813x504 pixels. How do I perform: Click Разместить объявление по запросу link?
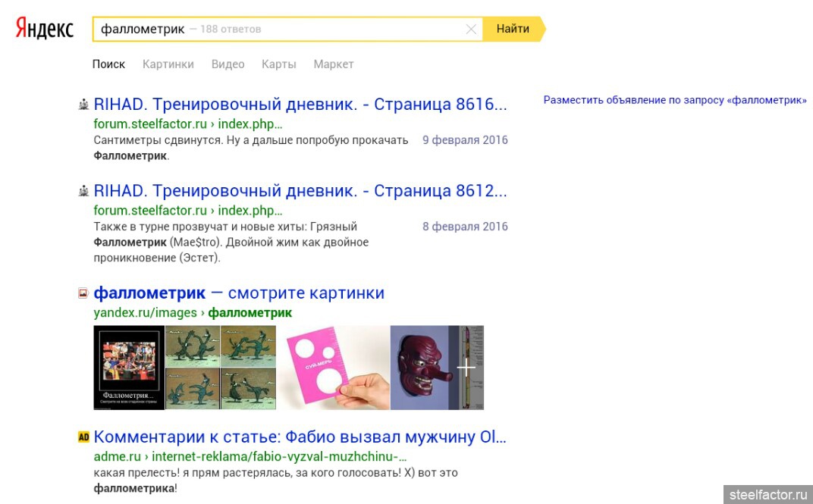click(x=675, y=100)
